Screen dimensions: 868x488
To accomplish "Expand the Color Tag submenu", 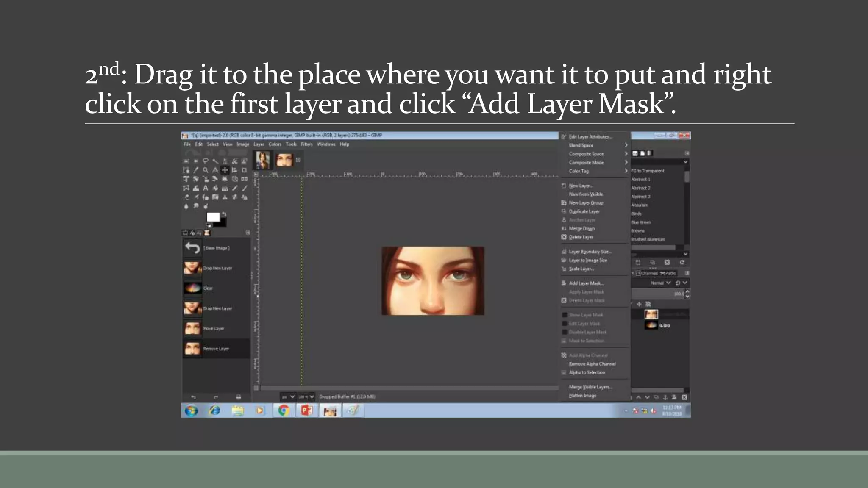I will [595, 171].
